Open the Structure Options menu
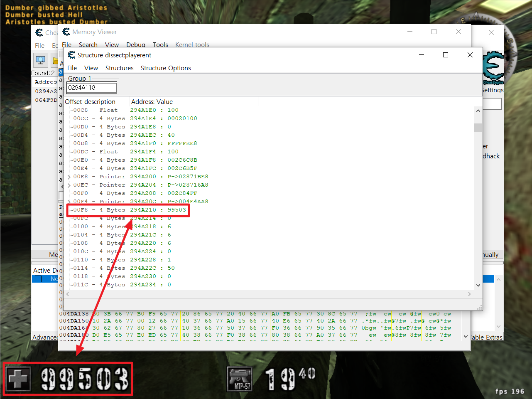The image size is (532, 399). pyautogui.click(x=166, y=68)
